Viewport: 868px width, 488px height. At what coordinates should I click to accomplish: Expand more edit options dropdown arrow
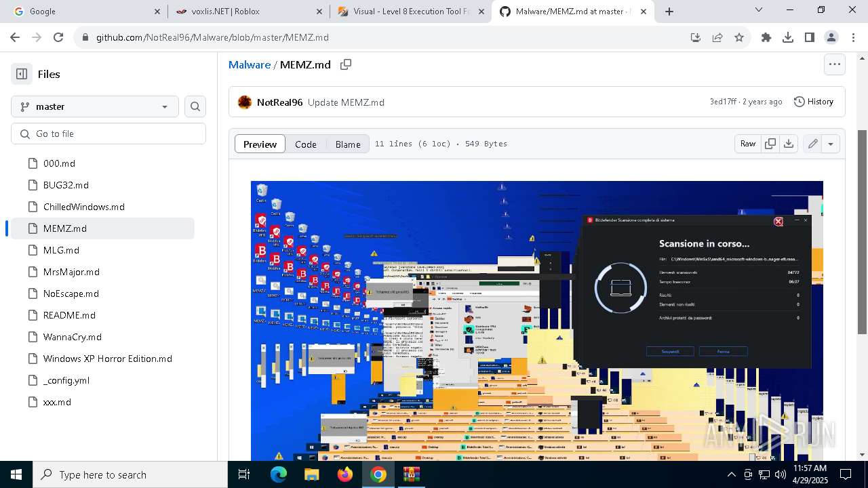831,144
